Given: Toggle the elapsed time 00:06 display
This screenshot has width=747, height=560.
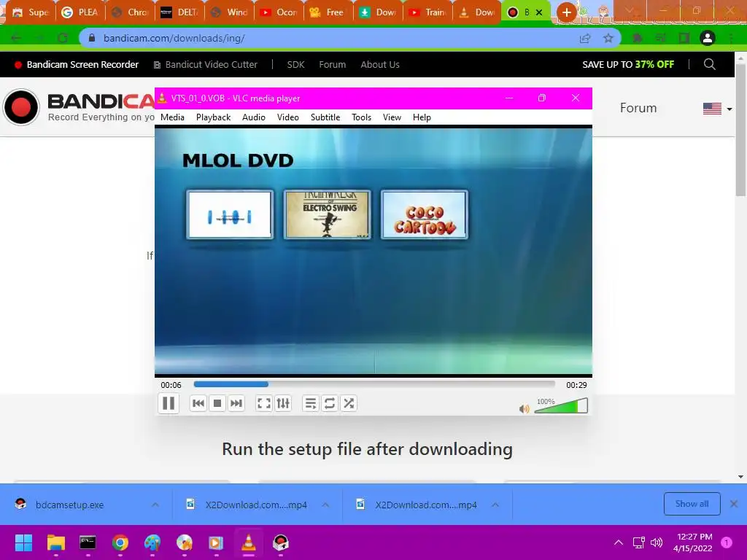Looking at the screenshot, I should pos(171,385).
